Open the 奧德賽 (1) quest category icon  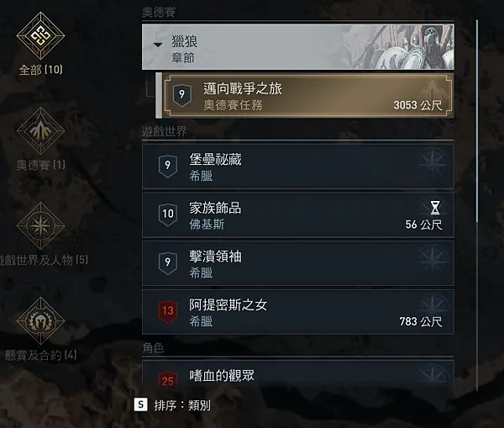(x=41, y=130)
